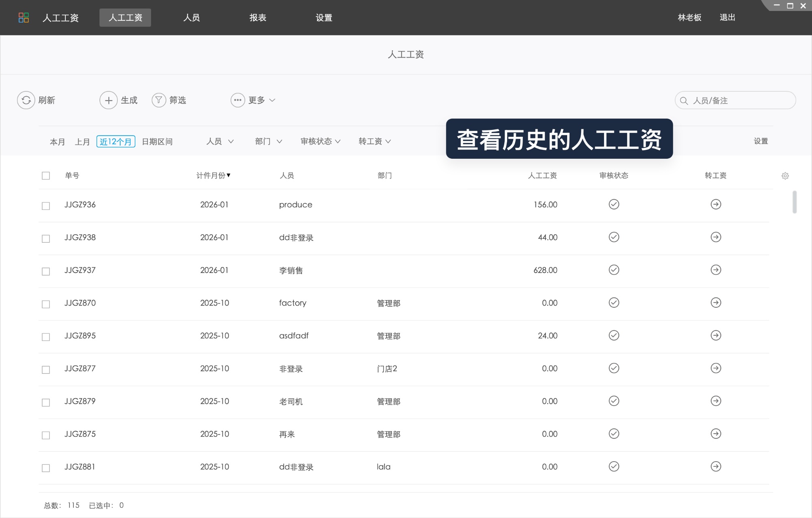Switch to the 报表 menu tab
The height and width of the screenshot is (518, 812).
tap(258, 17)
